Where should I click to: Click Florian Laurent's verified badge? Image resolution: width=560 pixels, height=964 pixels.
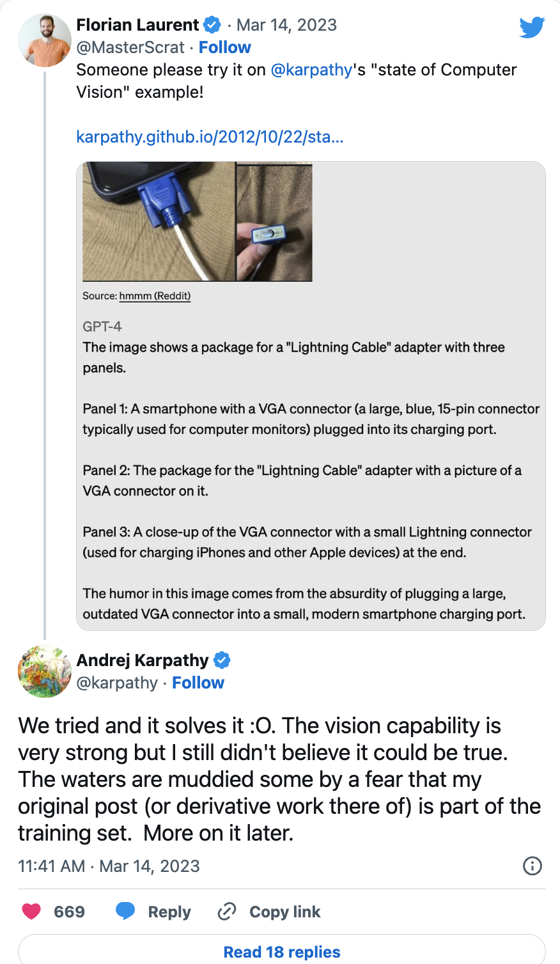pos(212,25)
